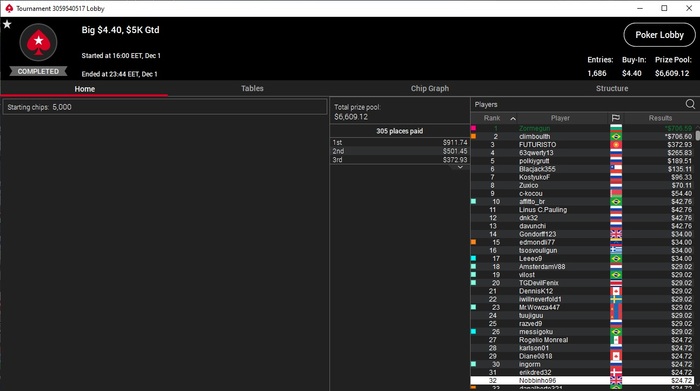Click the Greece flag beside tsosvouligun

[x=616, y=250]
